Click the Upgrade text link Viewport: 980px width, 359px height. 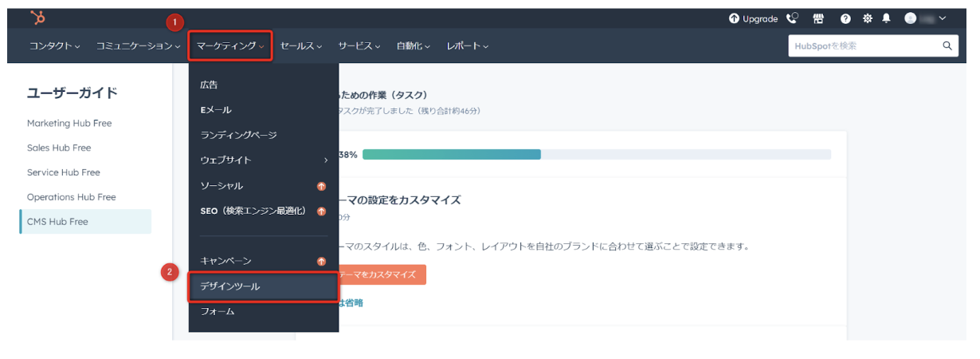pyautogui.click(x=760, y=18)
